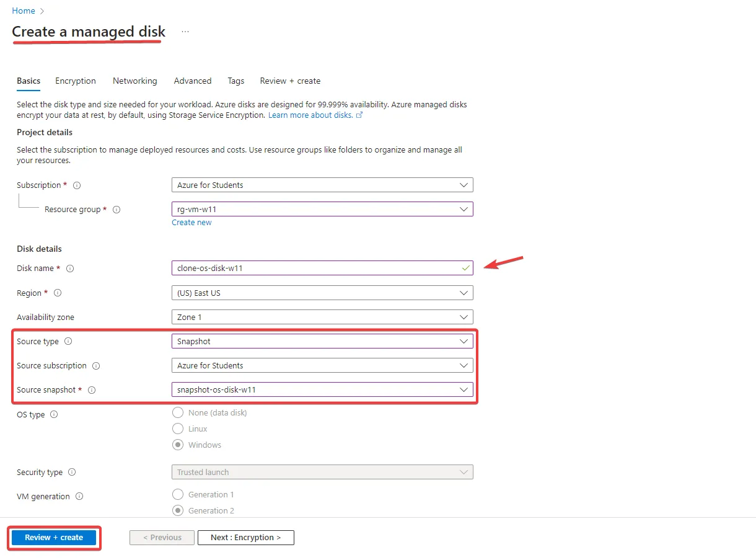
Task: Click the Region info icon
Action: point(58,293)
